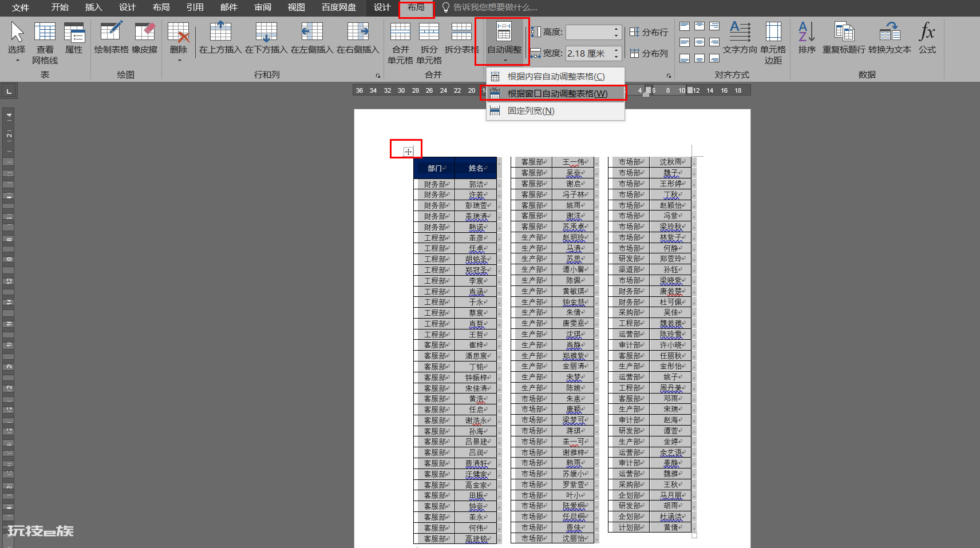
Task: Increase 宽度 column width with up arrow
Action: coord(617,50)
